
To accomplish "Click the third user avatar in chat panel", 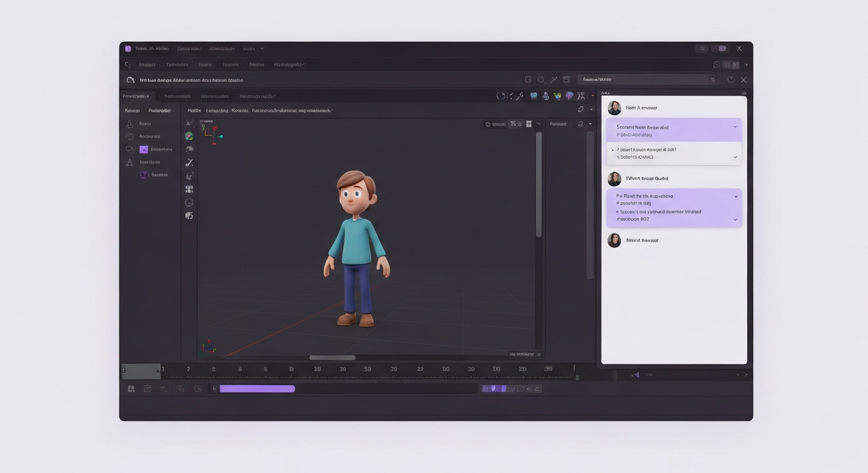I will coord(614,240).
